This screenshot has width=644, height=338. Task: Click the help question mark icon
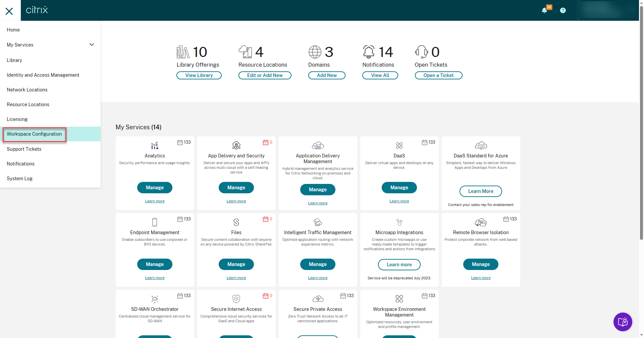pos(563,10)
